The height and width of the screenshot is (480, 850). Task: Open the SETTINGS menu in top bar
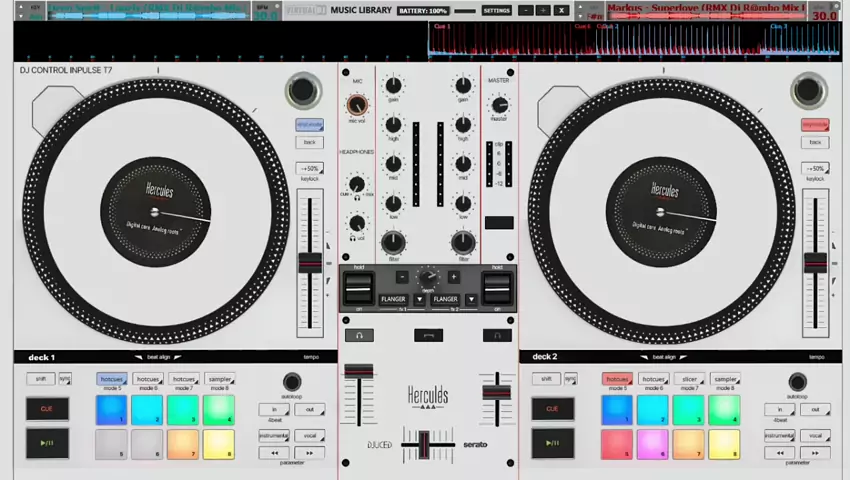point(496,10)
